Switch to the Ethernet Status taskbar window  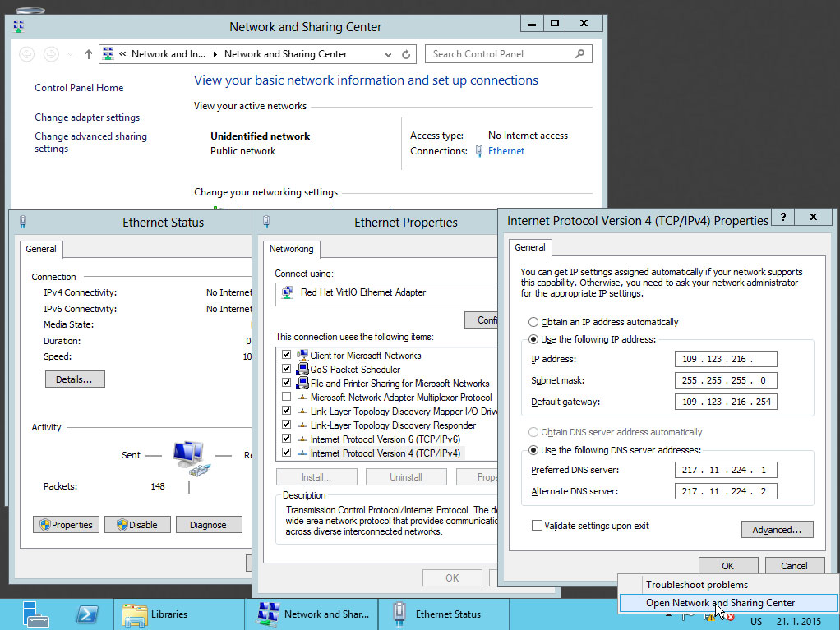(x=443, y=614)
